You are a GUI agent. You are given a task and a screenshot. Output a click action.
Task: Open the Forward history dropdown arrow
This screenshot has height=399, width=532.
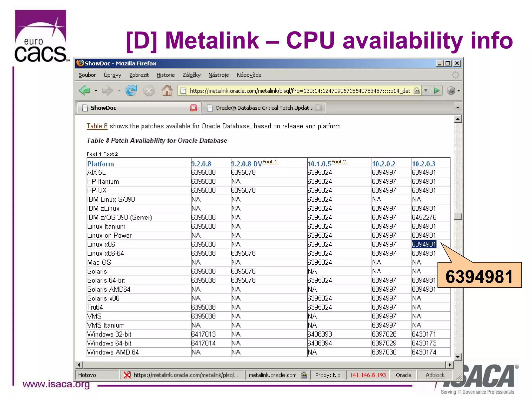coord(119,91)
